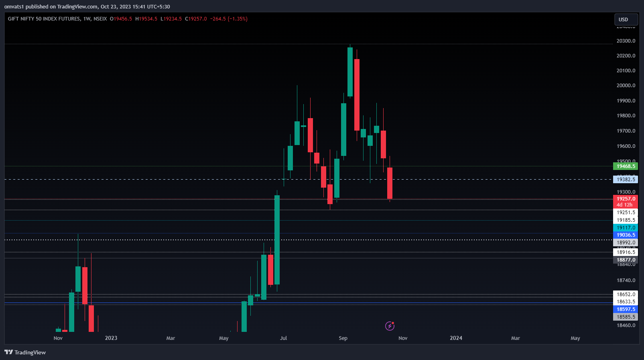Image resolution: width=644 pixels, height=360 pixels.
Task: Select the 19382.5 price label
Action: pyautogui.click(x=626, y=180)
